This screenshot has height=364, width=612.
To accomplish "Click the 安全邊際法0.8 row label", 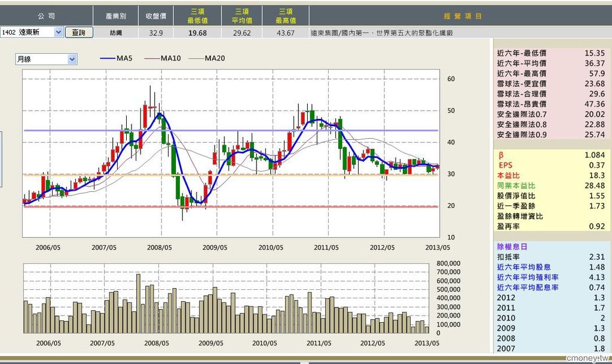I will [522, 124].
